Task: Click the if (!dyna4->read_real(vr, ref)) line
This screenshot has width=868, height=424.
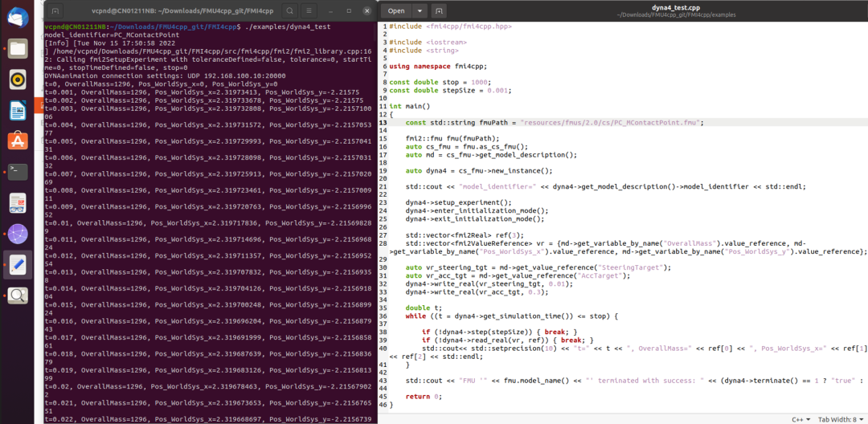Action: click(x=508, y=340)
